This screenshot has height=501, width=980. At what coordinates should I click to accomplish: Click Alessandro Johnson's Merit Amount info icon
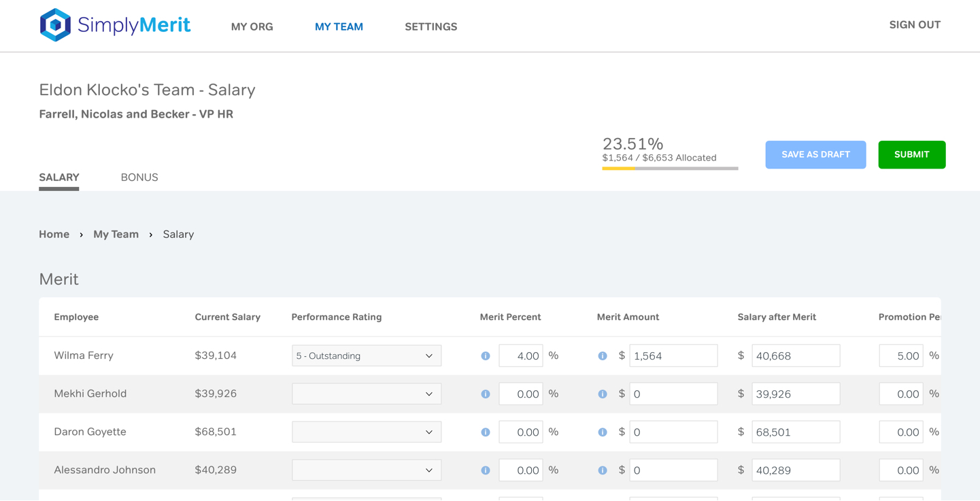pos(603,470)
